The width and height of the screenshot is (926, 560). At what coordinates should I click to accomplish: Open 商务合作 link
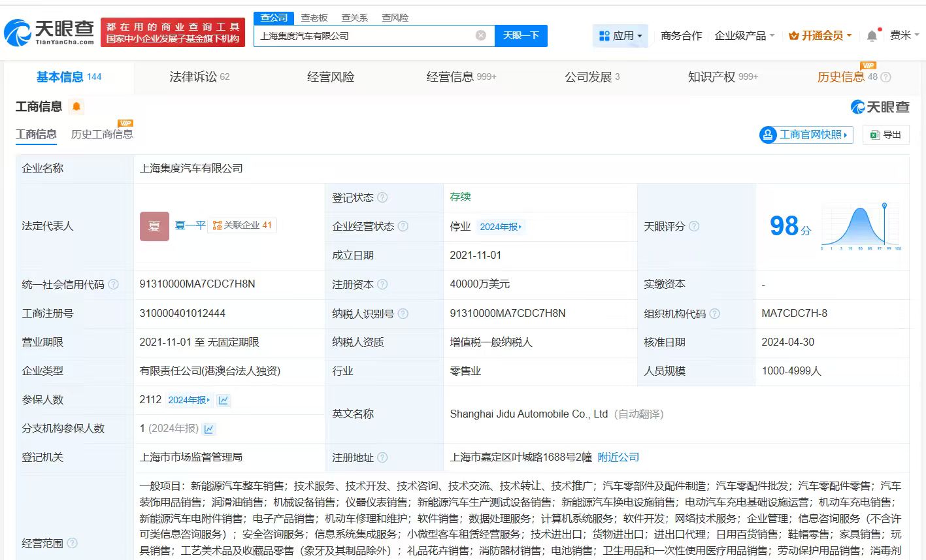point(681,35)
